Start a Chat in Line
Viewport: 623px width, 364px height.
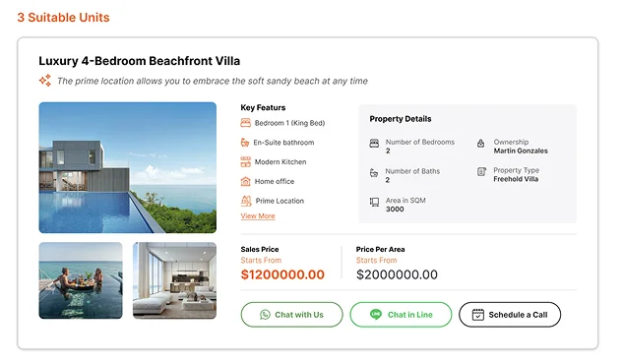401,315
